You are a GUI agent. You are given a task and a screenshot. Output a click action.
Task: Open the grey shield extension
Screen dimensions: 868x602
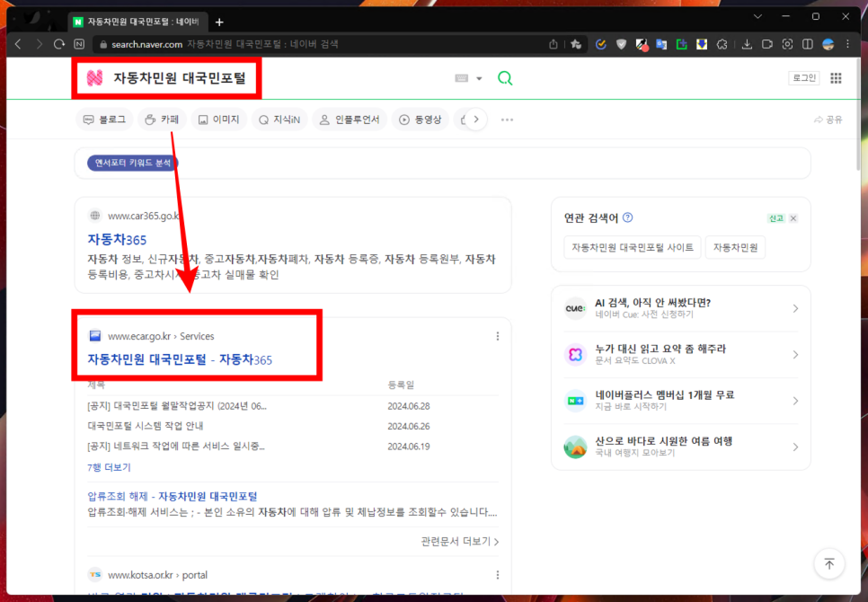click(621, 44)
